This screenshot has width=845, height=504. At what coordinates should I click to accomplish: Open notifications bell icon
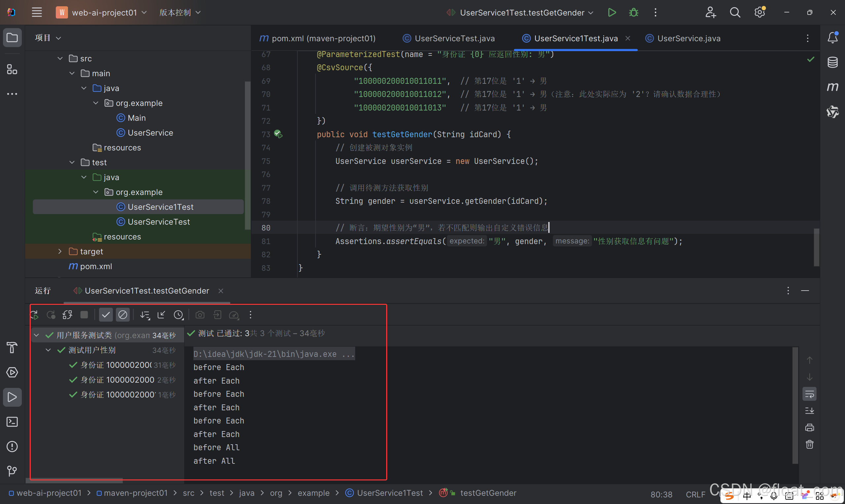[832, 37]
